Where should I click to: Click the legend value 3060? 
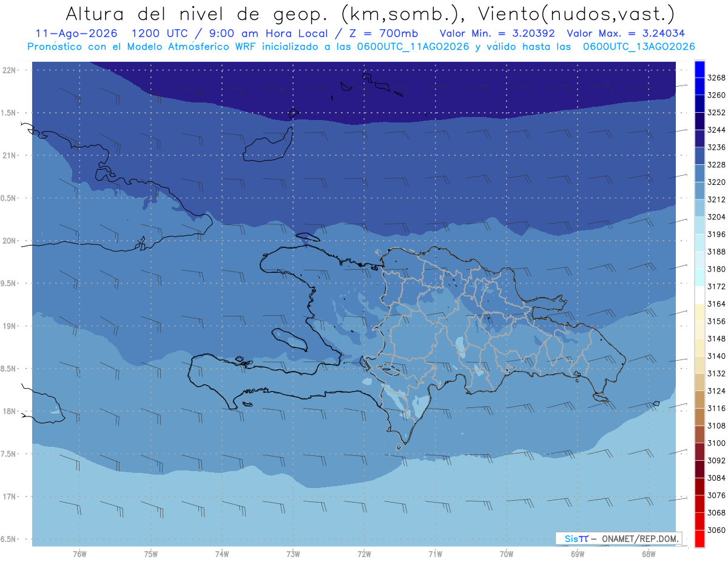[x=716, y=530]
